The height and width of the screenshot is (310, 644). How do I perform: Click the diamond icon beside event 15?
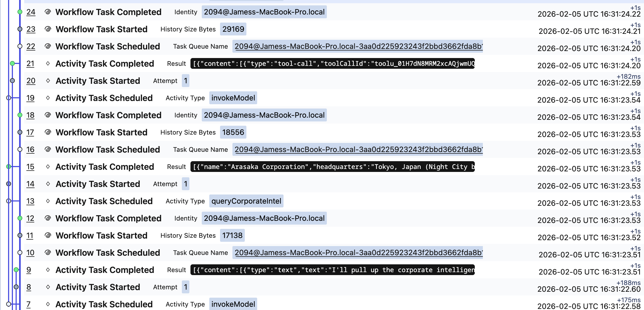pos(48,167)
